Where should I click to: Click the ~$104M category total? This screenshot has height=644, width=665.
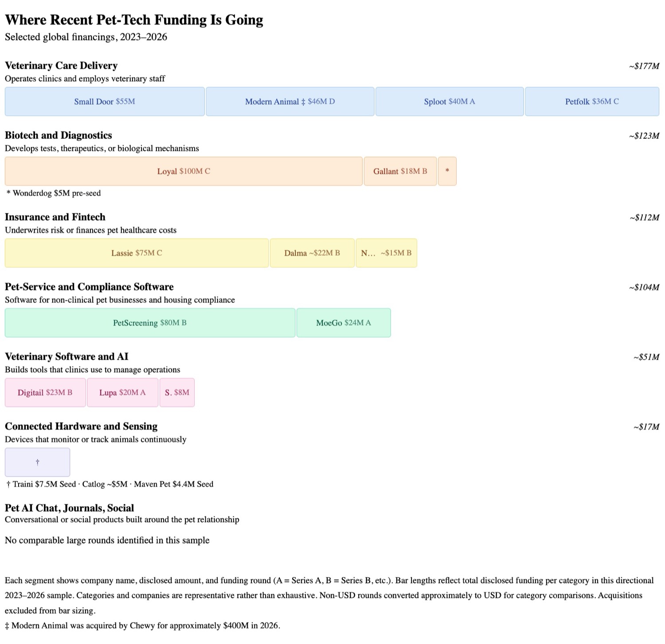pyautogui.click(x=644, y=287)
